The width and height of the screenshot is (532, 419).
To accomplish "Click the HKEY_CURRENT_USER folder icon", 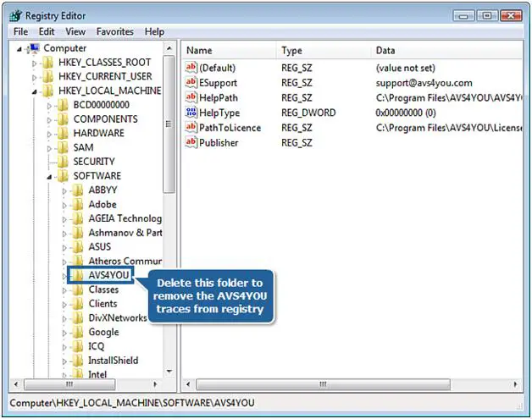I will click(47, 77).
